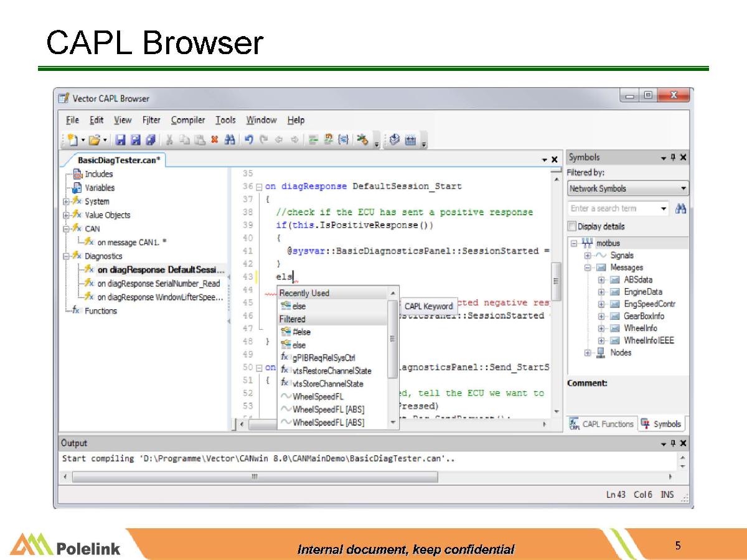Collapse code fold at line 36
The height and width of the screenshot is (560, 747).
259,186
